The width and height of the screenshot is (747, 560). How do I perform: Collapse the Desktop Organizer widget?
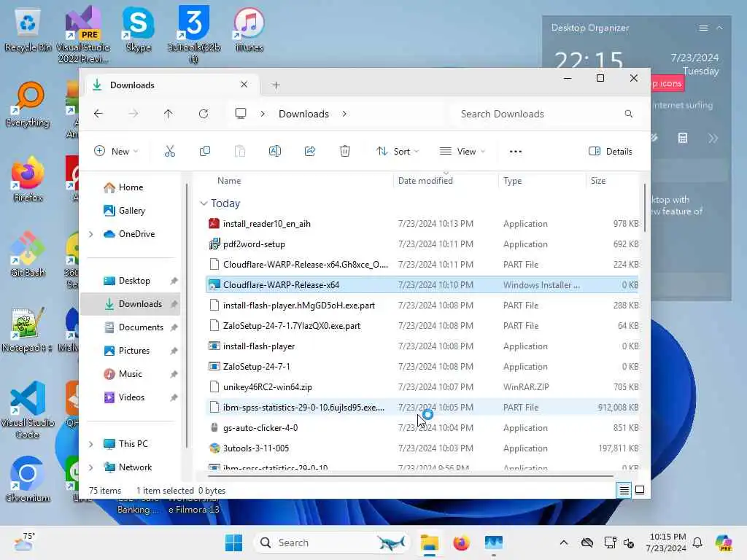720,28
